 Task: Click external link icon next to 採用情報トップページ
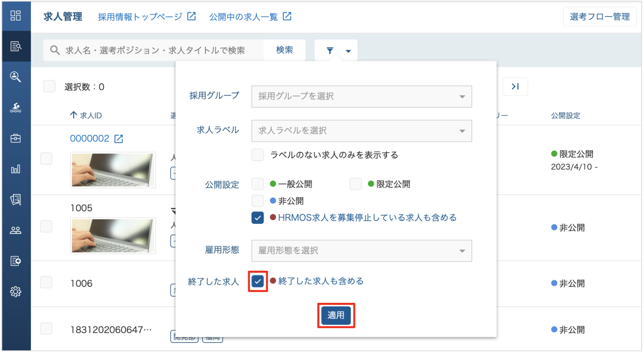tap(192, 16)
